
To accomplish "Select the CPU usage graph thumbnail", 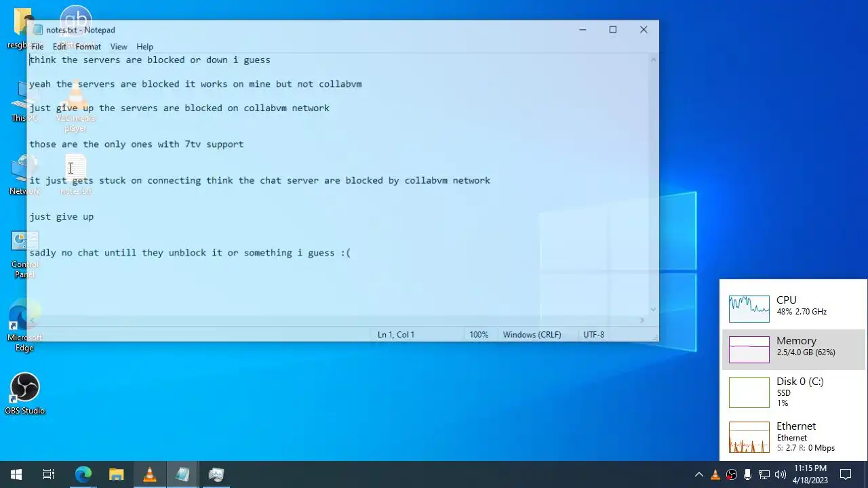I will click(x=749, y=309).
